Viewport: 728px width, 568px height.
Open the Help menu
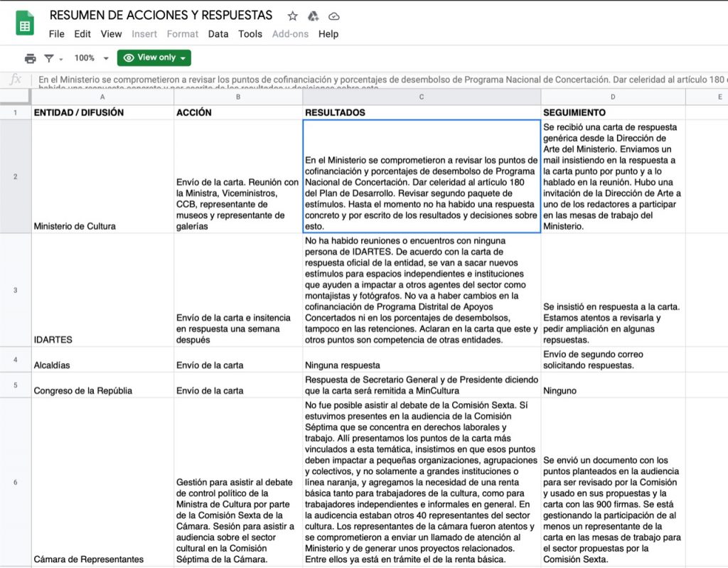[x=328, y=34]
